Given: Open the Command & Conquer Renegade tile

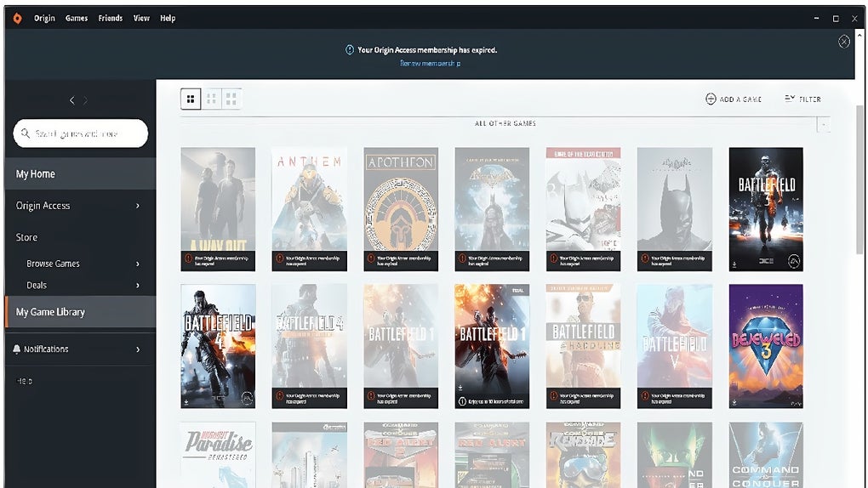Looking at the screenshot, I should click(x=584, y=455).
